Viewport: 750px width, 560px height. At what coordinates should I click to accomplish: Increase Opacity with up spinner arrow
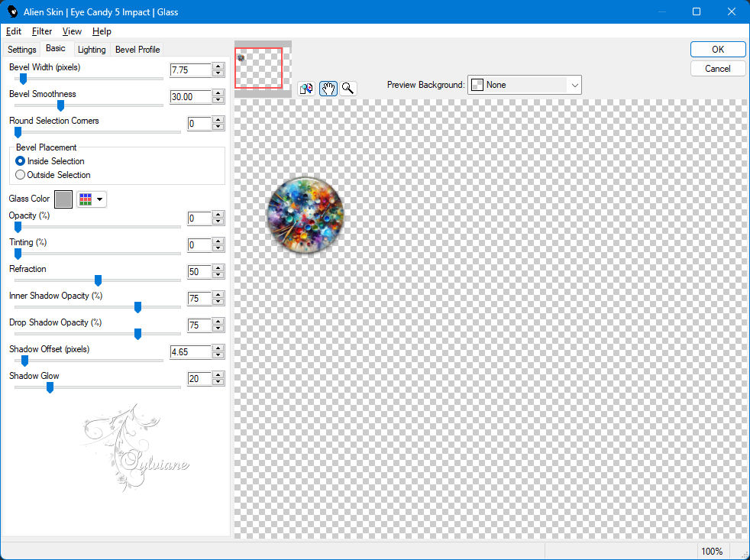[x=218, y=215]
